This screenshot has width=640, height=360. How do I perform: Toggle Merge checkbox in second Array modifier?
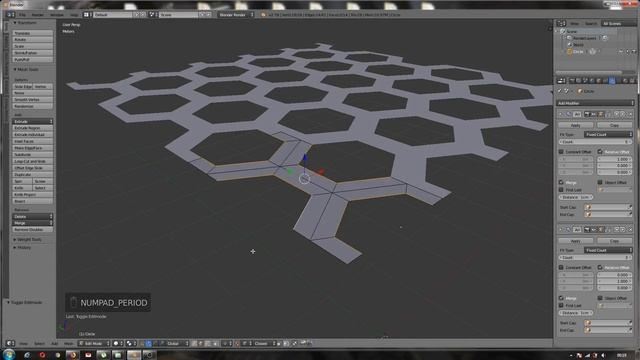click(x=561, y=298)
